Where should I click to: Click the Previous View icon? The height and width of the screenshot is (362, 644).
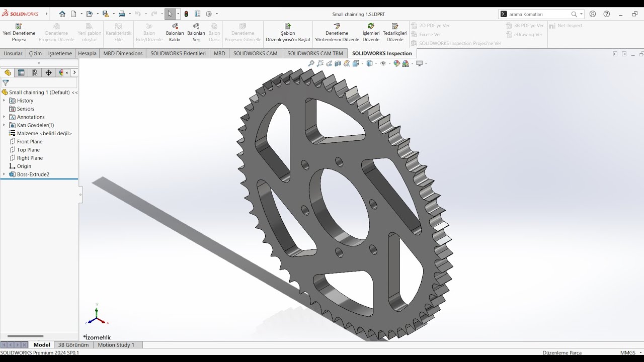(x=329, y=63)
